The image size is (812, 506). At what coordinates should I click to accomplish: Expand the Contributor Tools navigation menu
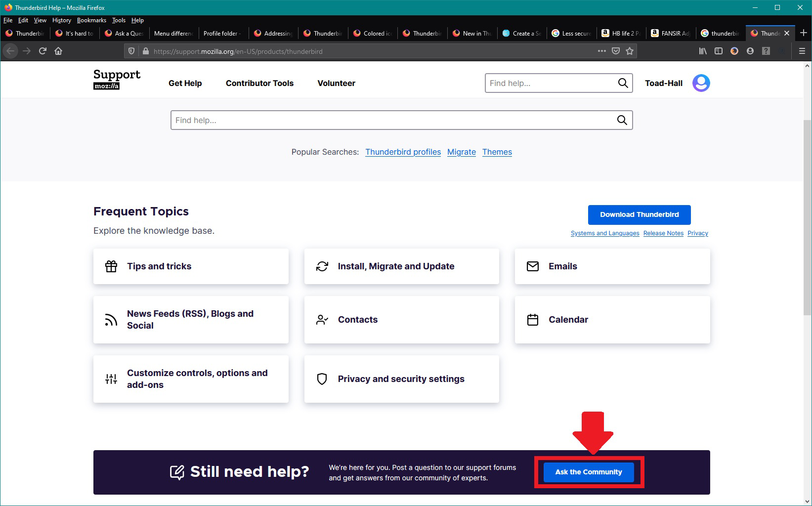point(259,83)
